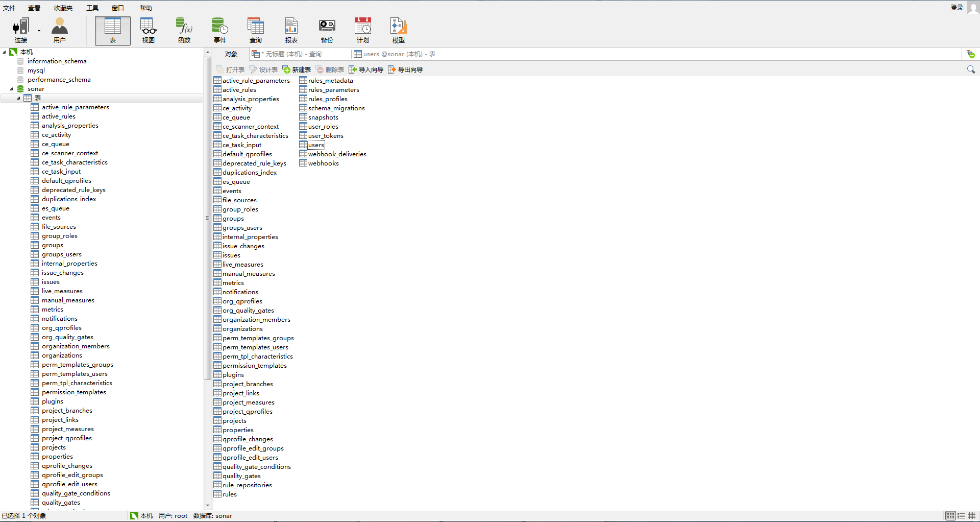Image resolution: width=980 pixels, height=522 pixels.
Task: Open the Backup (备份) toolbar icon
Action: point(327,30)
